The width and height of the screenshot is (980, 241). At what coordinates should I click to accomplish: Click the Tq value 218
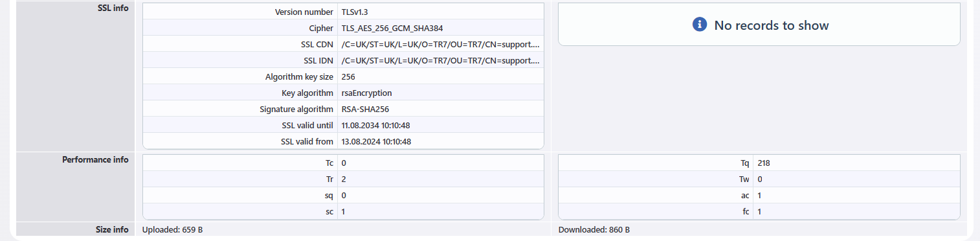click(764, 163)
